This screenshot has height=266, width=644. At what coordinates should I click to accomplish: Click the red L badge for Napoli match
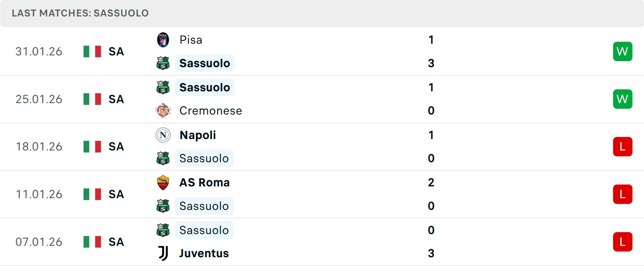tap(623, 147)
